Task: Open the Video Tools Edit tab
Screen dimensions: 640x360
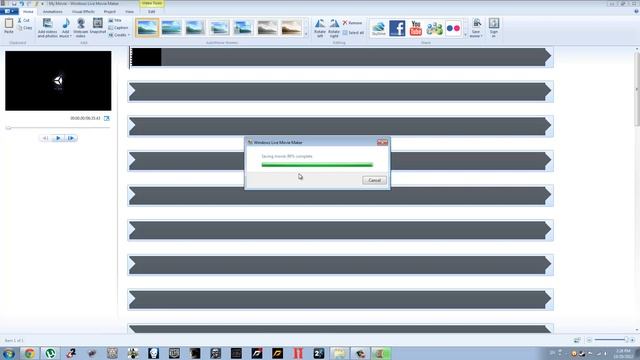Action: tap(152, 11)
